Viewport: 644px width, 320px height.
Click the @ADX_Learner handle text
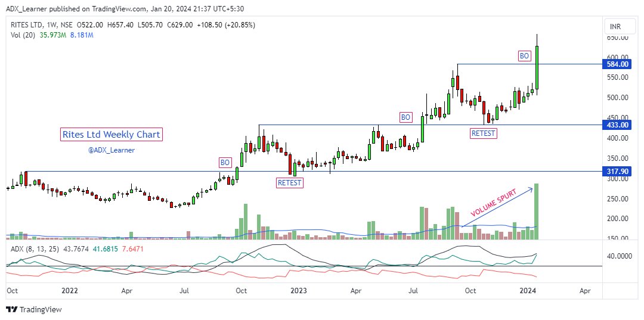[x=112, y=150]
